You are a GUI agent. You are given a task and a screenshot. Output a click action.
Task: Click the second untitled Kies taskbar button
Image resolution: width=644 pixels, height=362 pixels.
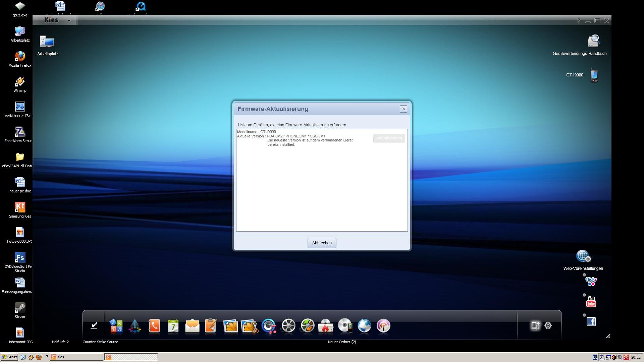point(131,357)
